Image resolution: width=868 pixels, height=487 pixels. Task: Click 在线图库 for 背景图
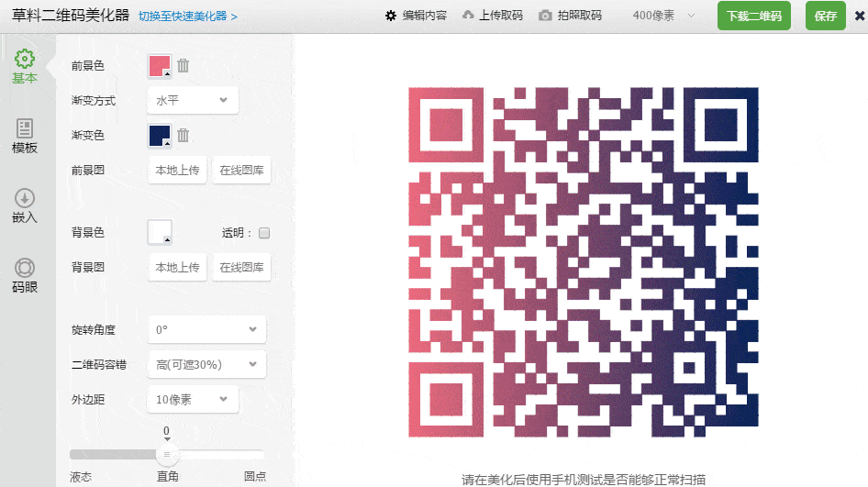point(241,267)
